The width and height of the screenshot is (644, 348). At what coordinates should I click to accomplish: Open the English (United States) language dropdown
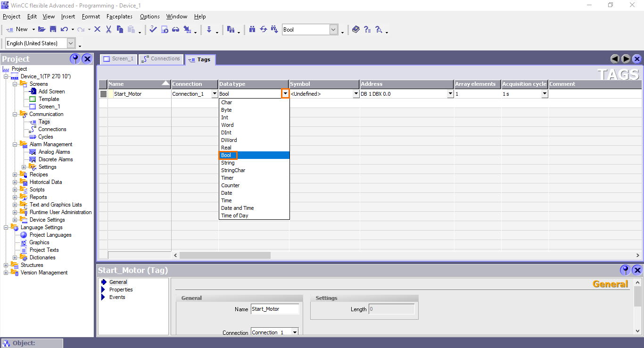pos(71,43)
